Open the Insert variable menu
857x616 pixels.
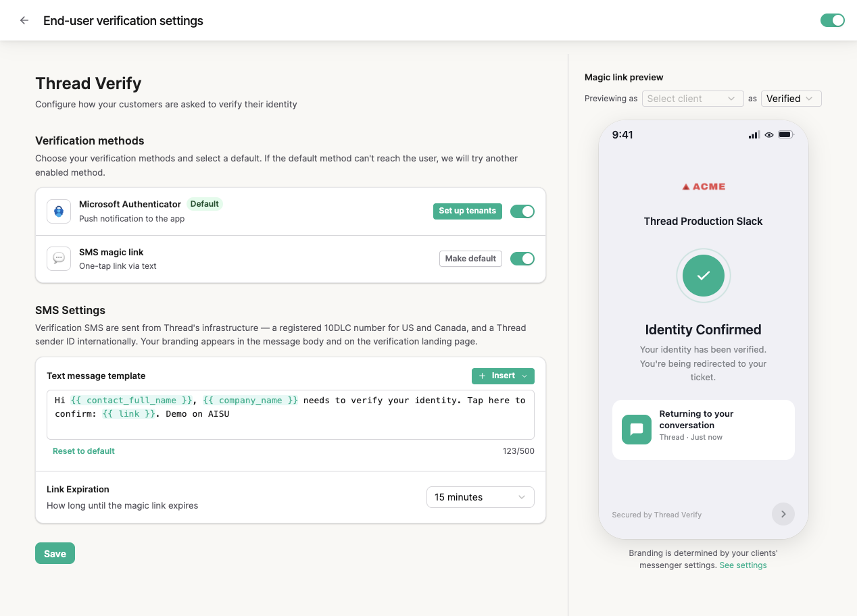pyautogui.click(x=503, y=376)
